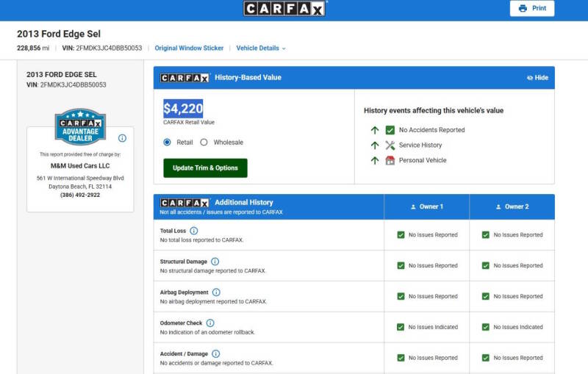This screenshot has height=374, width=588.
Task: Click the up arrow beside Personal Vehicle
Action: (375, 160)
